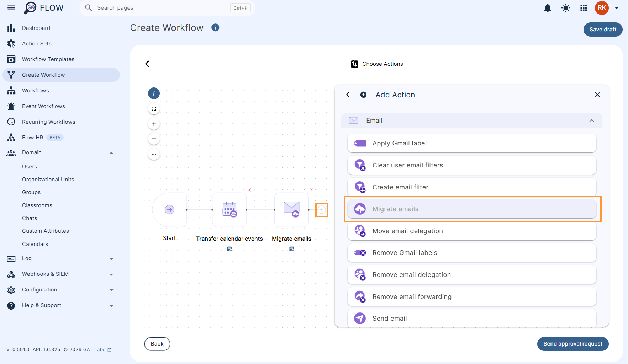Open Workflow Templates in sidebar
The height and width of the screenshot is (364, 628).
tap(61, 59)
